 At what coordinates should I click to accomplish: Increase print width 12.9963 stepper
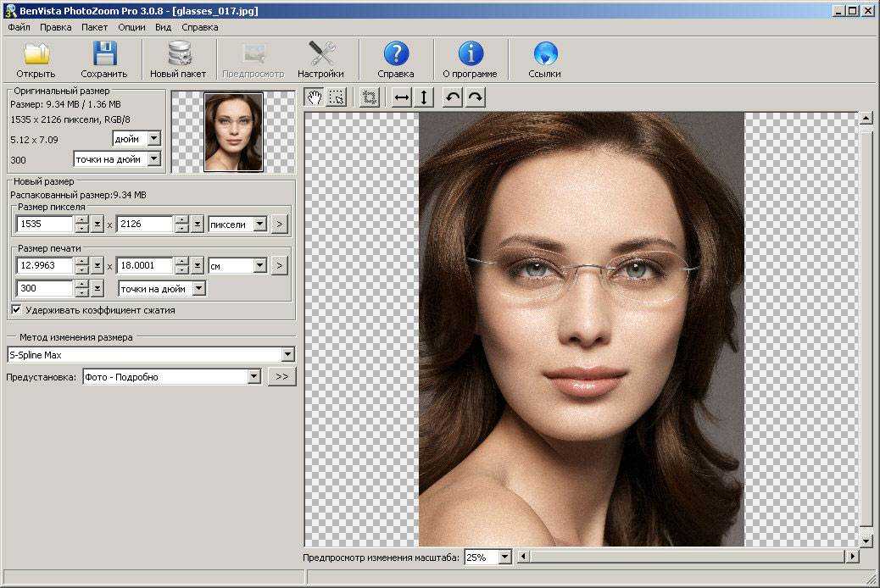tap(82, 262)
